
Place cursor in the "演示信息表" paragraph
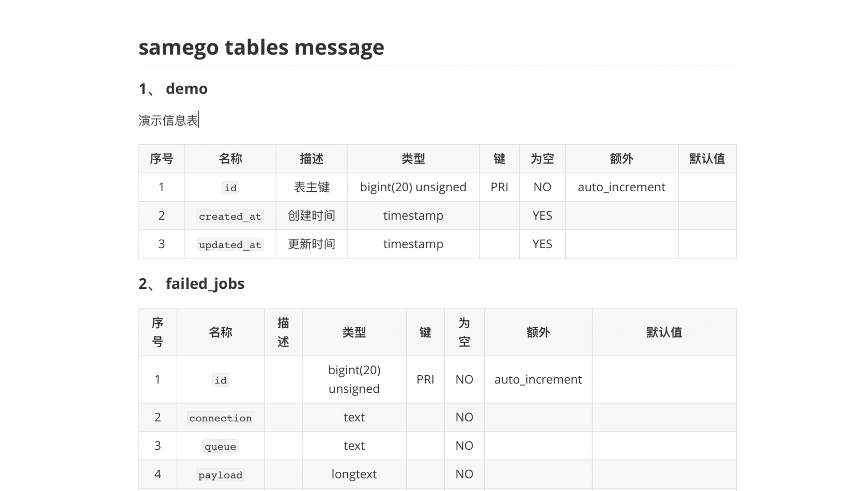168,120
